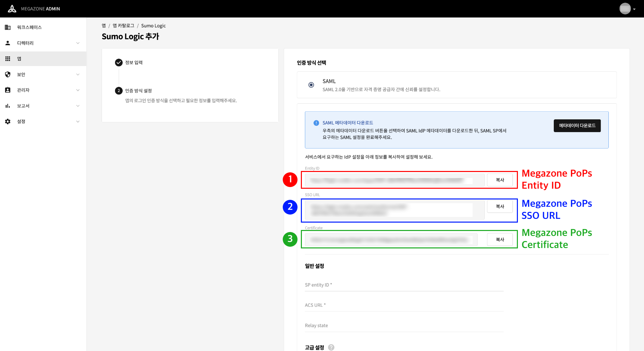This screenshot has width=644, height=351.
Task: Click the security shield icon
Action: (8, 74)
